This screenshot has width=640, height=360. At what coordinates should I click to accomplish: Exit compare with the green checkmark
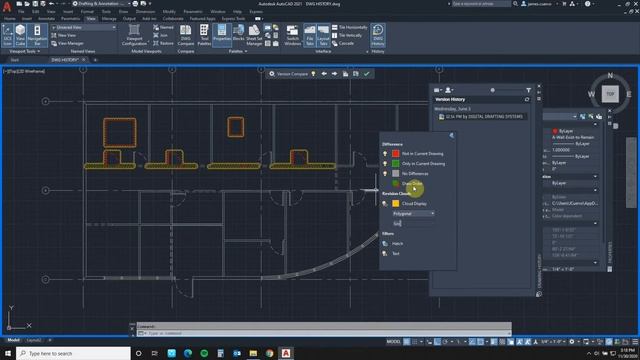[x=367, y=74]
